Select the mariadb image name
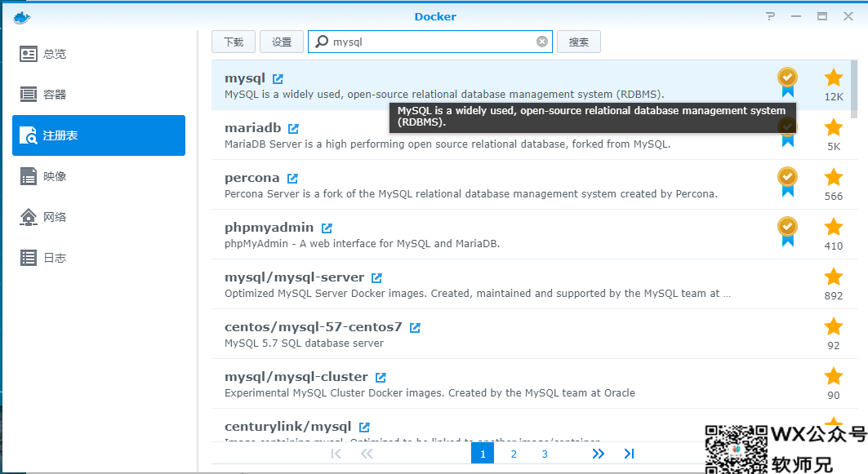 tap(253, 128)
